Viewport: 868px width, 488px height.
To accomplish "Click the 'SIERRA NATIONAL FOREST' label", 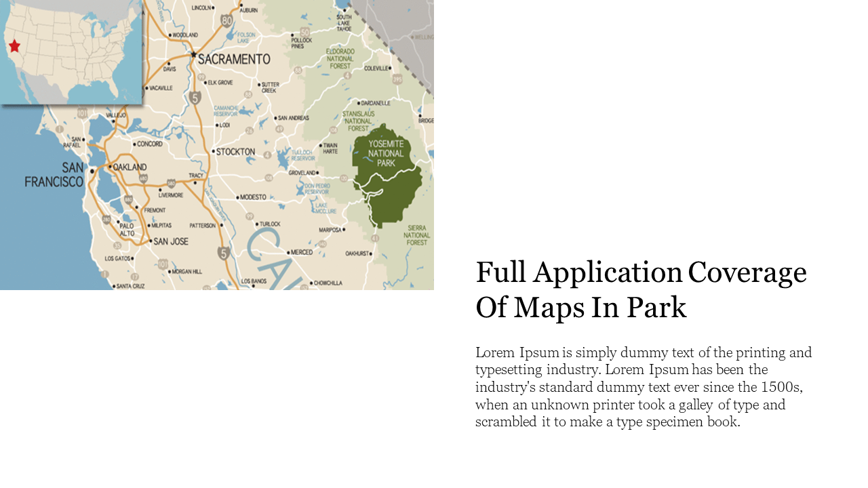I will tap(417, 235).
